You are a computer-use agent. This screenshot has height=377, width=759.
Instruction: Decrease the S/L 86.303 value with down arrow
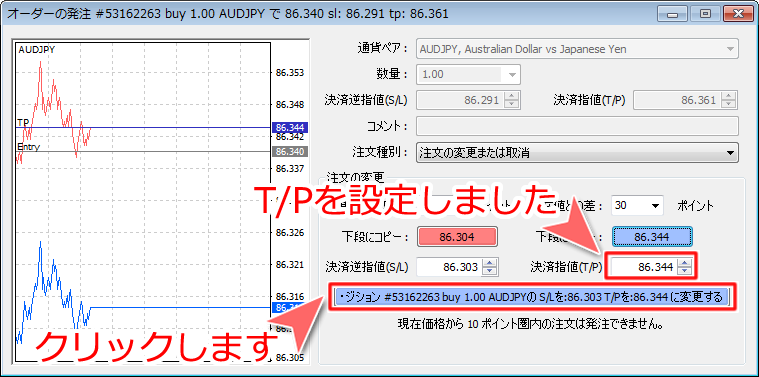point(490,271)
